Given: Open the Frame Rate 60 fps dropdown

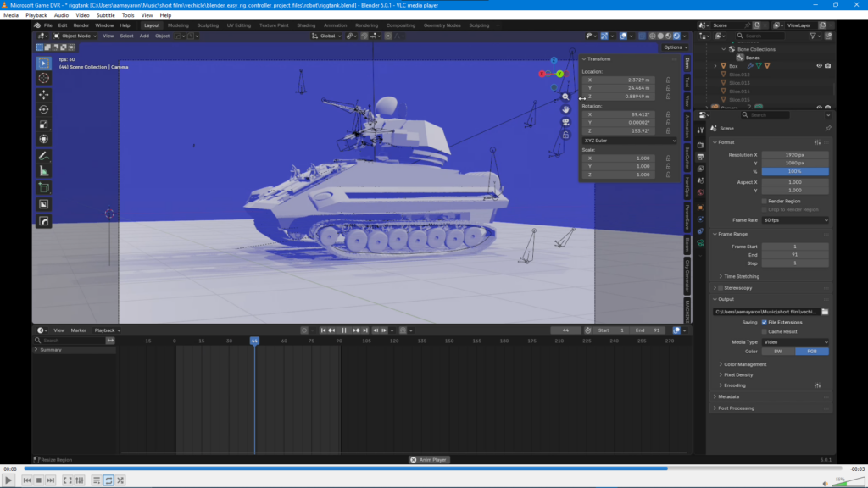Looking at the screenshot, I should 795,220.
